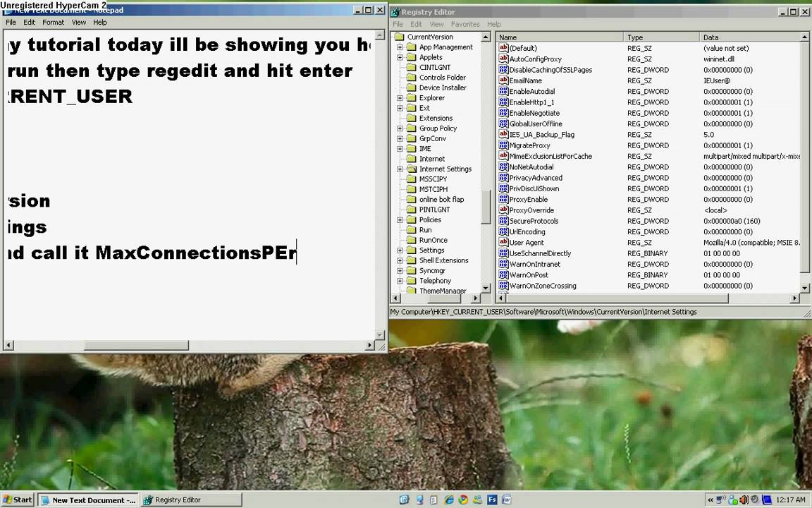The image size is (812, 508).
Task: Expand the Explorer key
Action: tap(400, 98)
